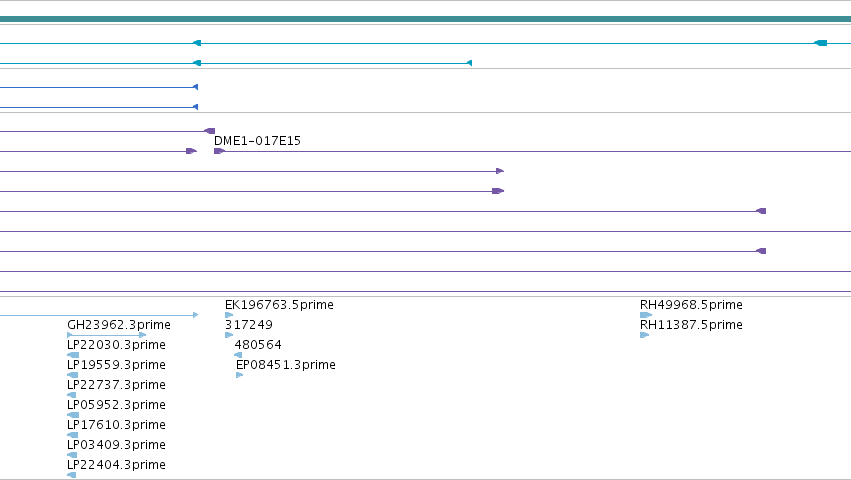Click the small cyan arrowhead ending the shorter cyan transcript

469,64
